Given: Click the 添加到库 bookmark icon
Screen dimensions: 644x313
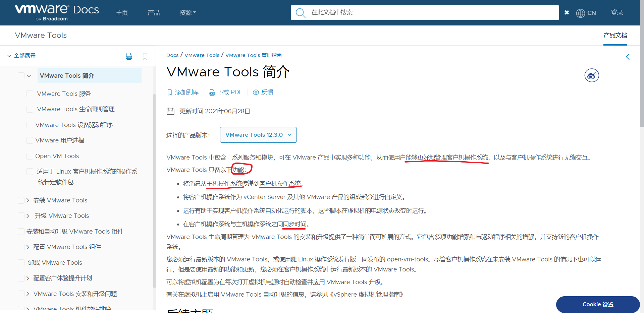Looking at the screenshot, I should [169, 92].
